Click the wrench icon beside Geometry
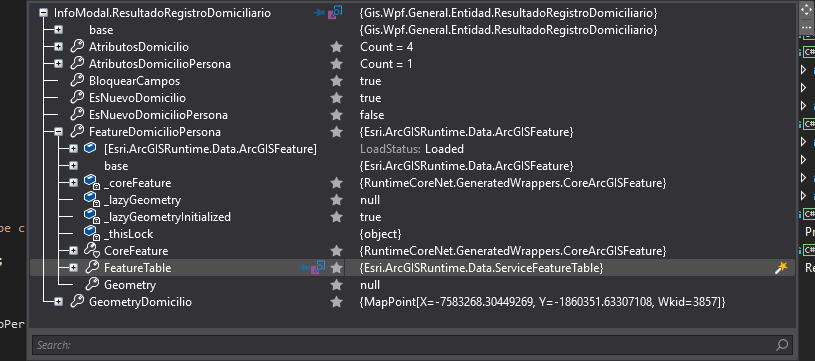The image size is (815, 361). point(91,285)
